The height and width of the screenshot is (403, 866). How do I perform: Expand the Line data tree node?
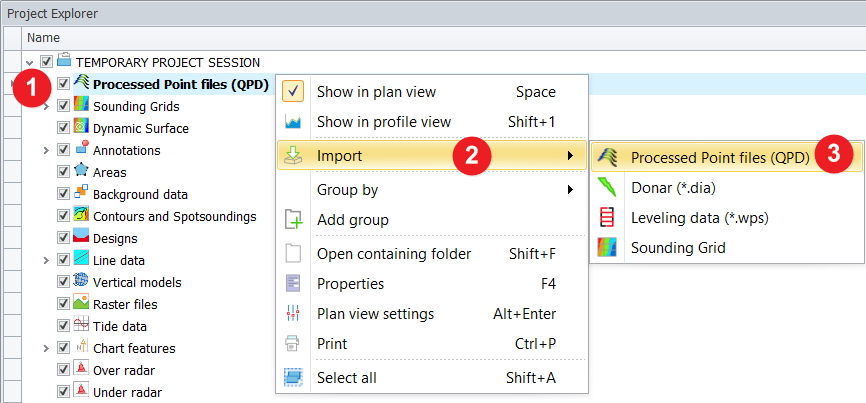tap(46, 260)
